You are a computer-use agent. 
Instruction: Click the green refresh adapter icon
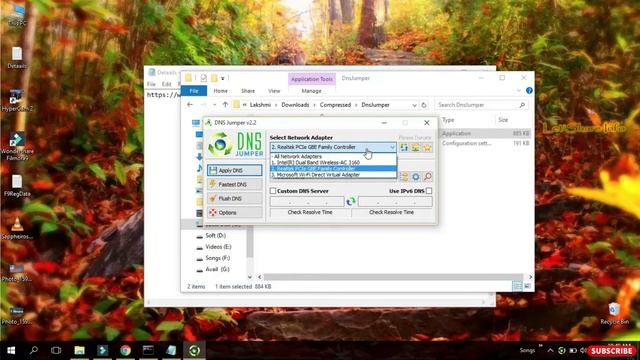point(404,147)
